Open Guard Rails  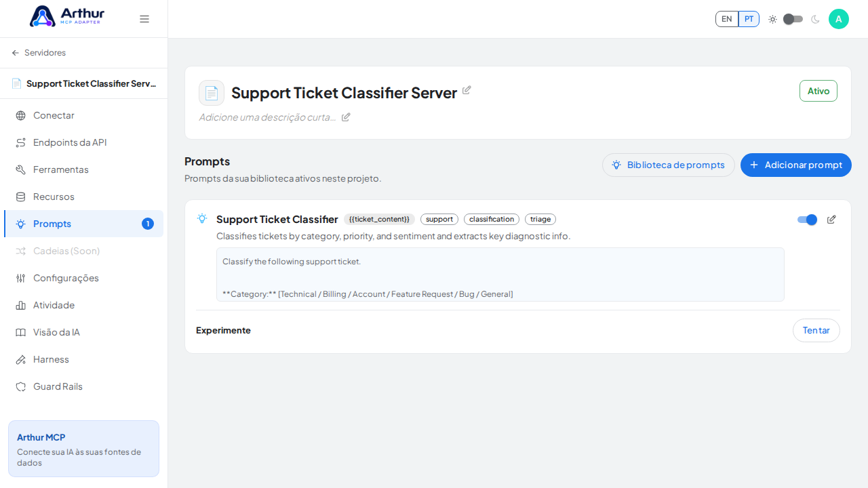click(x=83, y=386)
